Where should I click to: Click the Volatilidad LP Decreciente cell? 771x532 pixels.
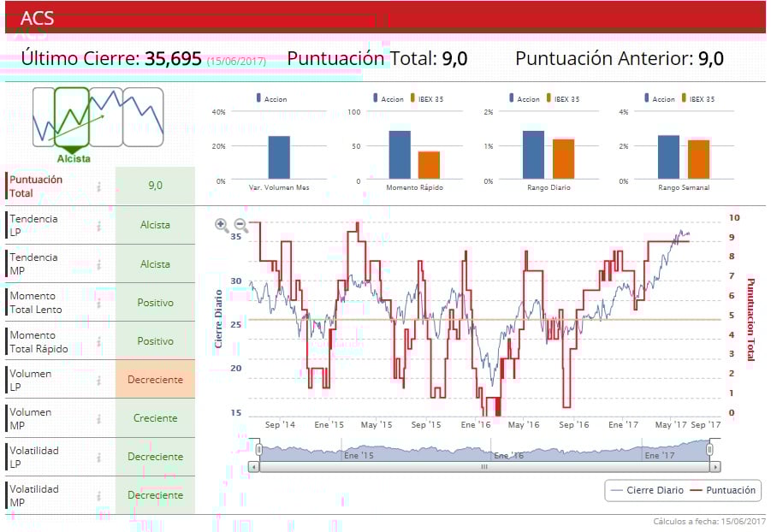click(156, 456)
